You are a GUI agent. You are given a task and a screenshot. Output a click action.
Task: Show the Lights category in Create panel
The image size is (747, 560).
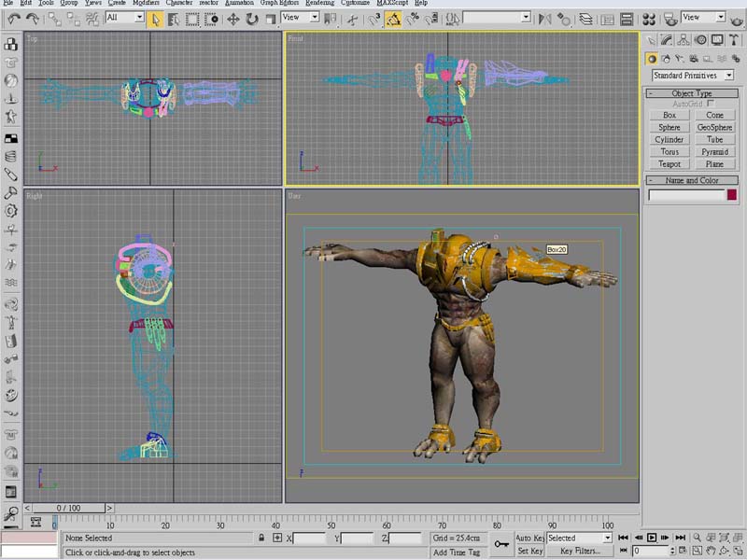(680, 59)
